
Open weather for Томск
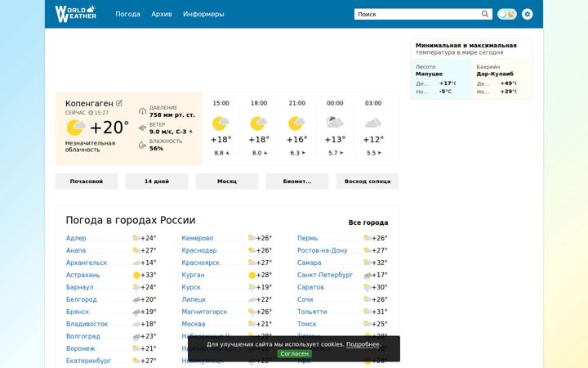307,324
